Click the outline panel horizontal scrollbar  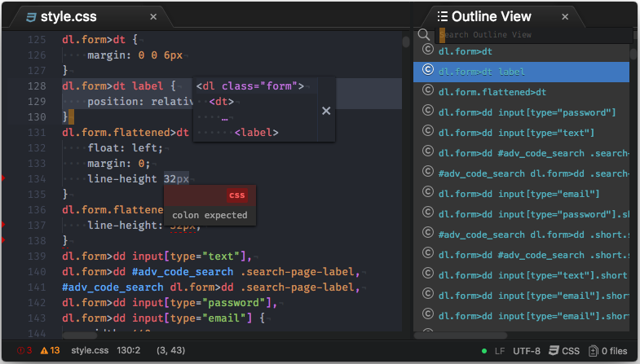click(x=461, y=335)
